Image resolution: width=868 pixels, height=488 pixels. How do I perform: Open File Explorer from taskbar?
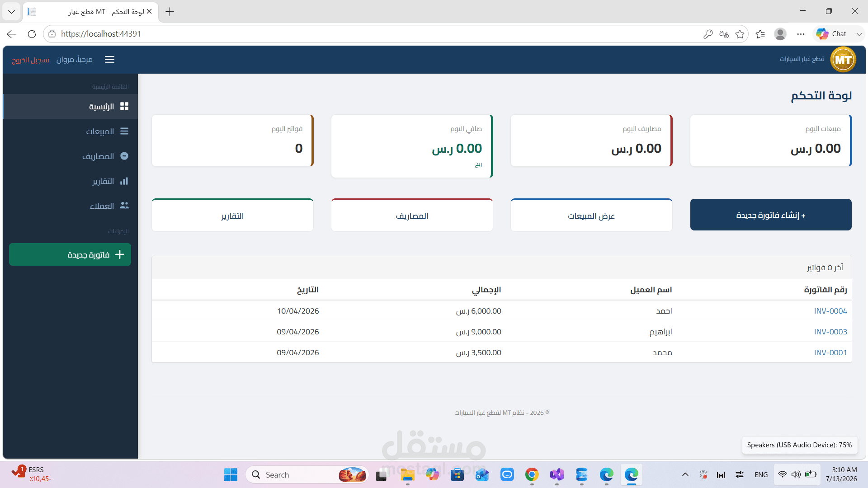point(407,475)
